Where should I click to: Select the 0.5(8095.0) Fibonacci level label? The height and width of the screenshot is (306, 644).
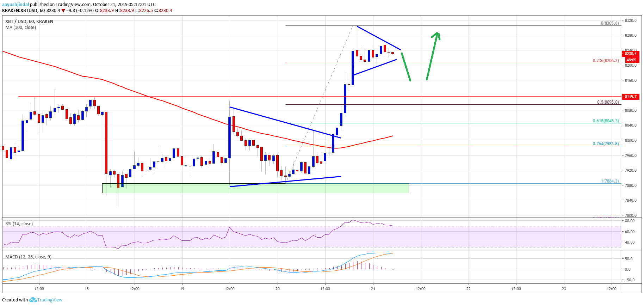click(608, 102)
